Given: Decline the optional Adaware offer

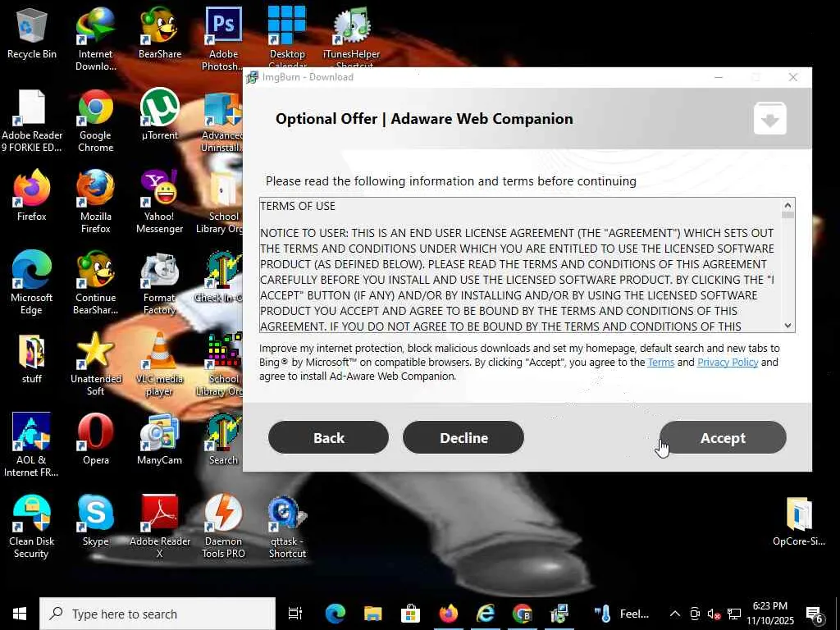Looking at the screenshot, I should [x=463, y=438].
